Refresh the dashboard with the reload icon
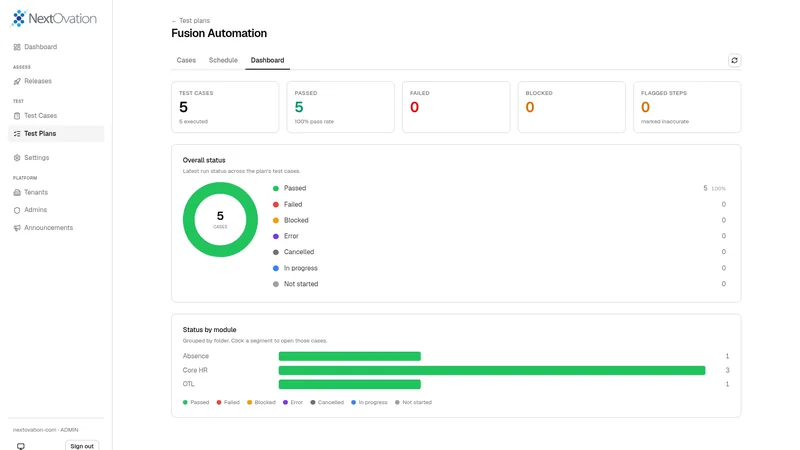The width and height of the screenshot is (800, 450). pyautogui.click(x=734, y=60)
